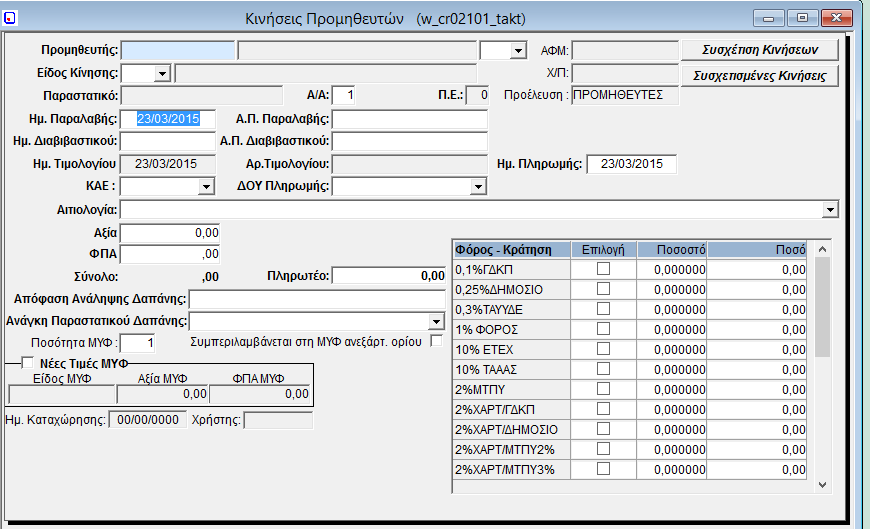Click the 10% ΕΤΕΧ amount cell
This screenshot has height=529, width=870.
click(757, 350)
